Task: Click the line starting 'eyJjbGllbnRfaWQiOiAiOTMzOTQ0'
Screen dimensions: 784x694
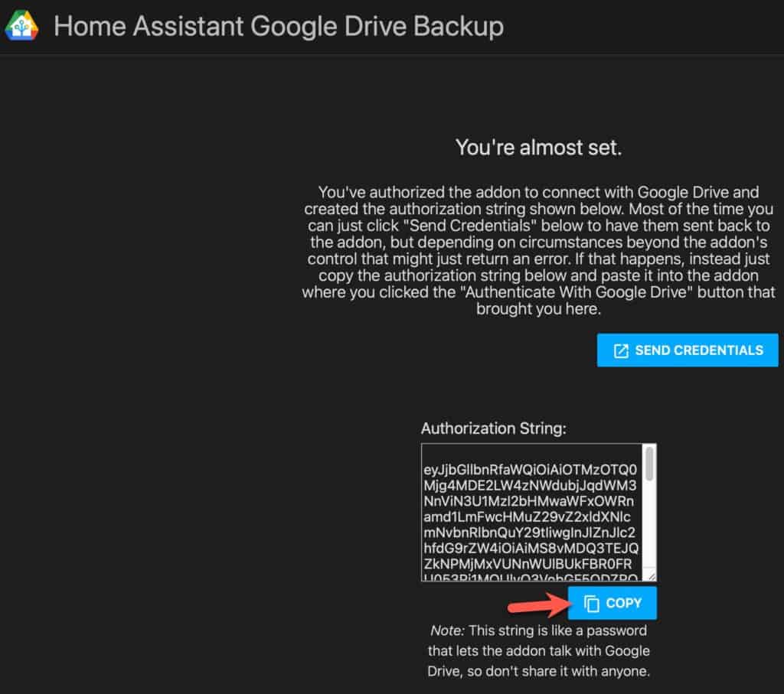Action: [530, 470]
